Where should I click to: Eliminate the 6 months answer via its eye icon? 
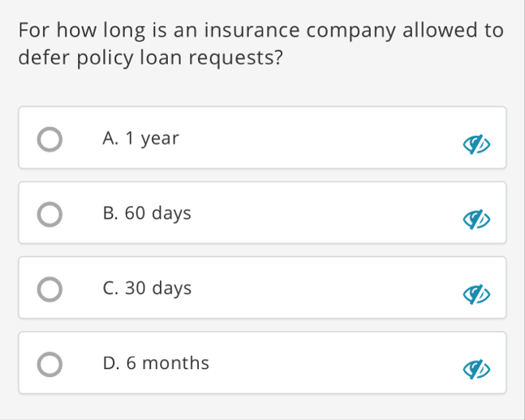pos(476,369)
